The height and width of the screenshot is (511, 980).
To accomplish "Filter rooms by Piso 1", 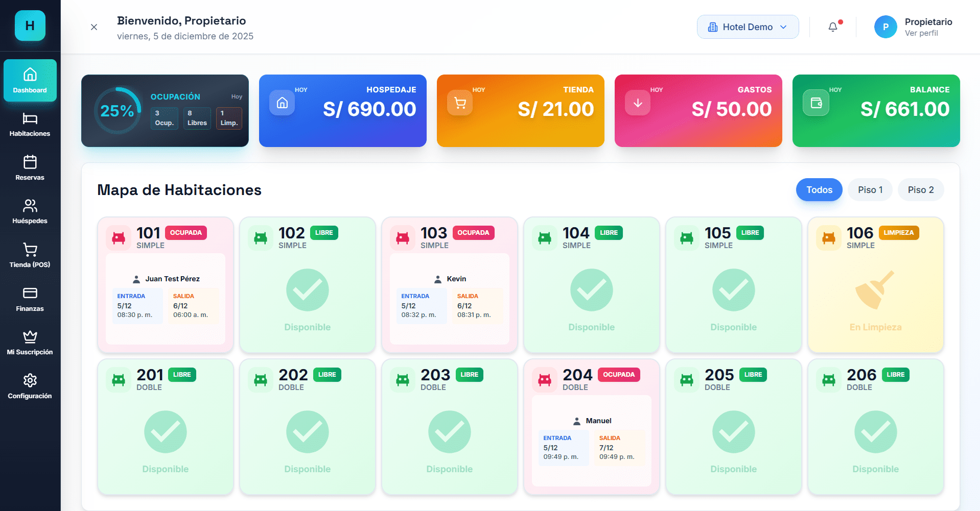I will click(x=870, y=190).
